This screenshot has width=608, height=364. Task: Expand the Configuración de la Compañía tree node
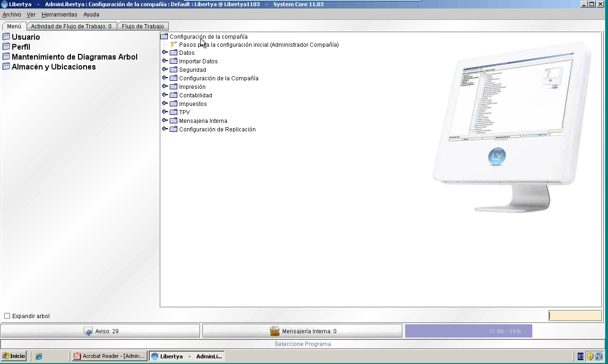[165, 78]
